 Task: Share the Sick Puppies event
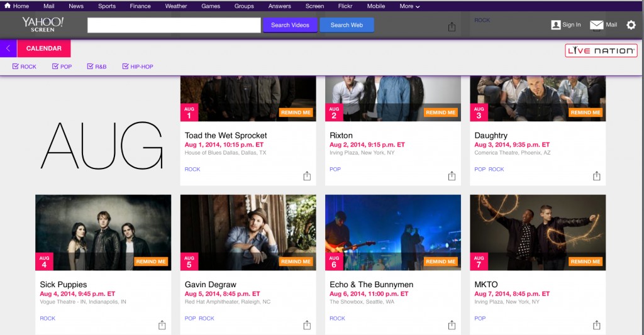(162, 325)
